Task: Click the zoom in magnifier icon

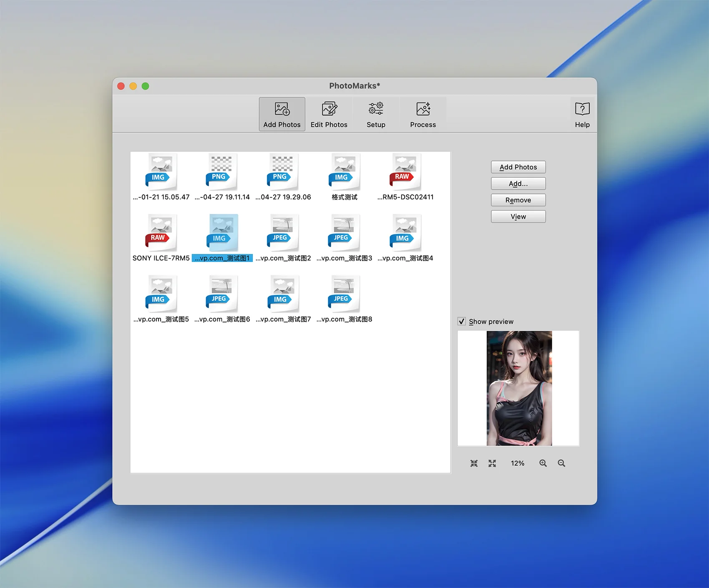Action: click(x=543, y=463)
